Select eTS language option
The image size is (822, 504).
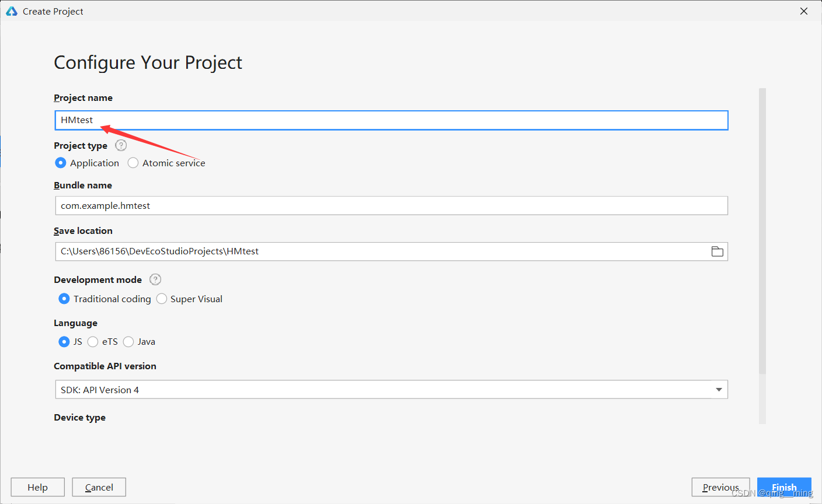click(x=103, y=342)
